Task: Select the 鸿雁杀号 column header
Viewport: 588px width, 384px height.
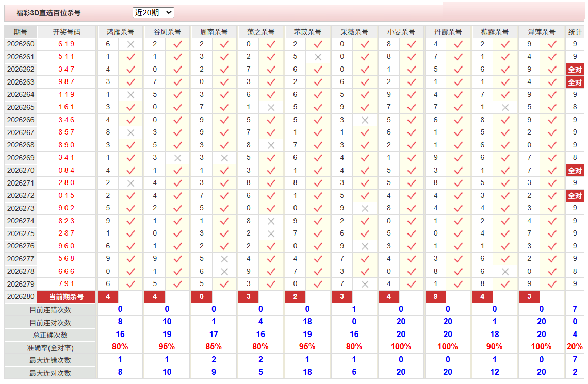Action: pyautogui.click(x=120, y=32)
